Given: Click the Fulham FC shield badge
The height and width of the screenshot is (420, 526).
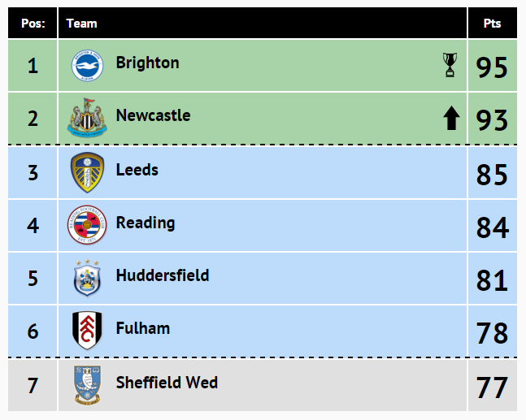Looking at the screenshot, I should tap(87, 331).
